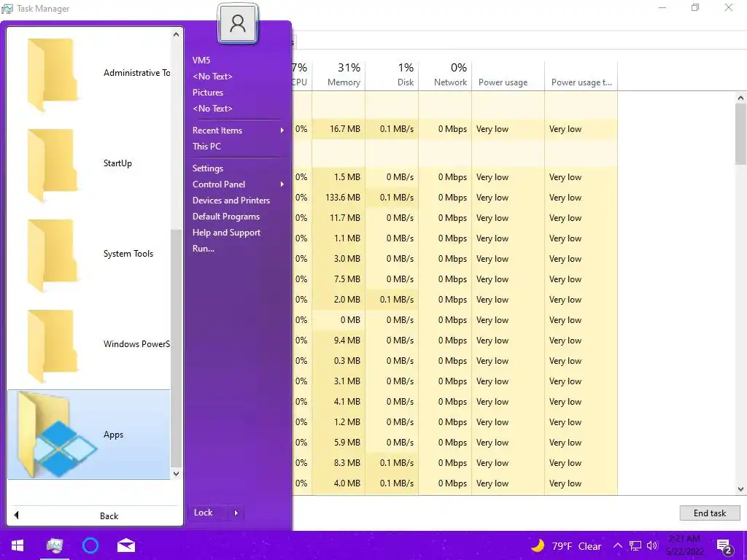Screen dimensions: 747x560
Task: Click the Task Manager scroll down arrow
Action: [x=740, y=489]
